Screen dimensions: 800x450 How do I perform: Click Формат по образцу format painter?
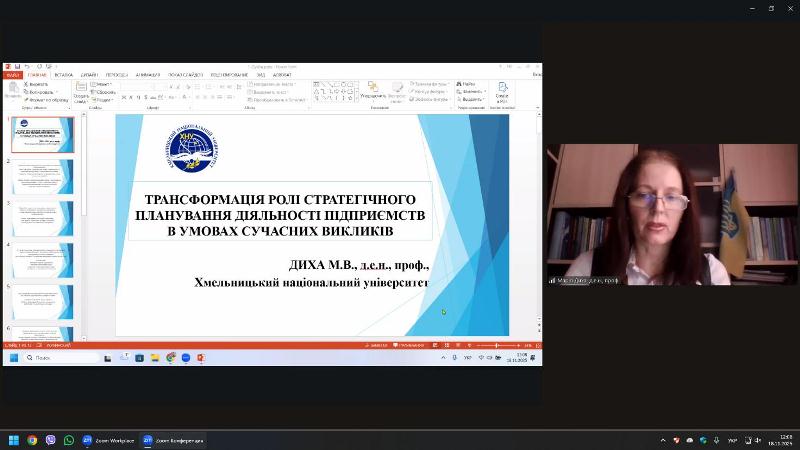tap(46, 100)
